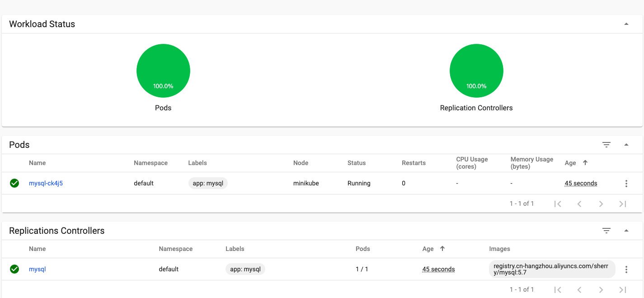The height and width of the screenshot is (298, 644).
Task: Open actions menu for pod mysql-ck4j5
Action: coord(626,184)
